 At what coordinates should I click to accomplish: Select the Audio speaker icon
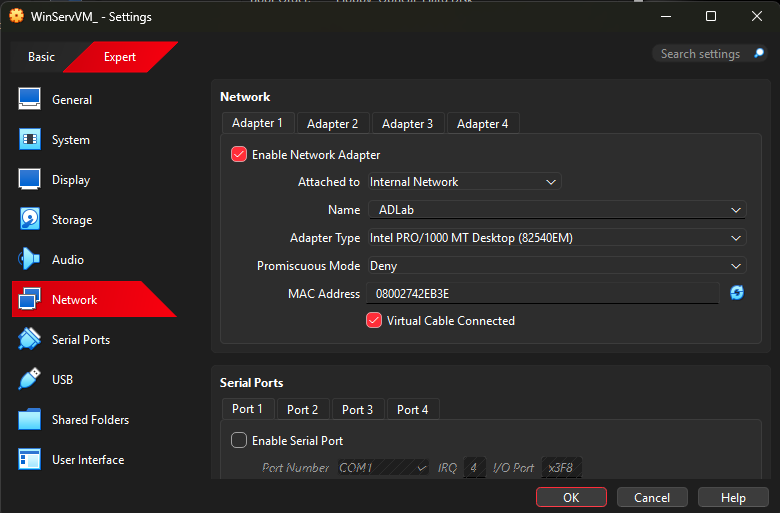click(x=29, y=259)
